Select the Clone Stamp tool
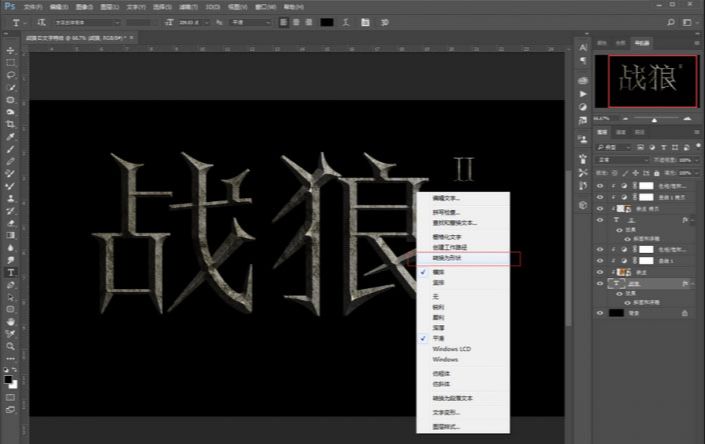The height and width of the screenshot is (444, 705). [10, 198]
